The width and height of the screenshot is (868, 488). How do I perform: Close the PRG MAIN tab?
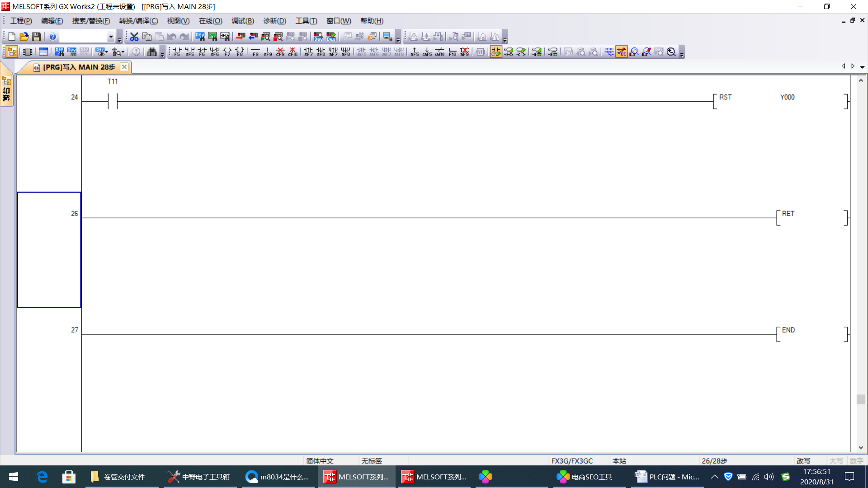124,67
